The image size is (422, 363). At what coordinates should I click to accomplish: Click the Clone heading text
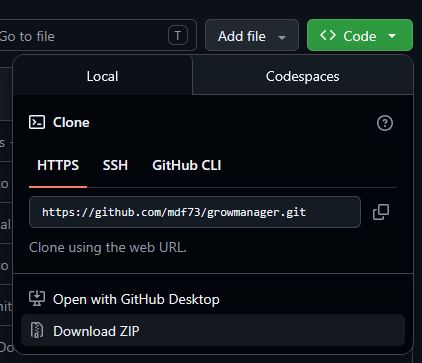pos(71,122)
